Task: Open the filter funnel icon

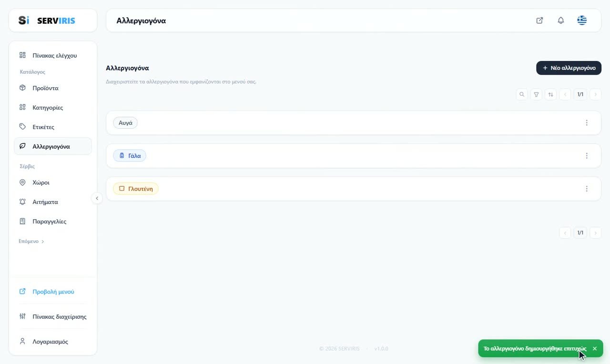Action: coord(536,94)
